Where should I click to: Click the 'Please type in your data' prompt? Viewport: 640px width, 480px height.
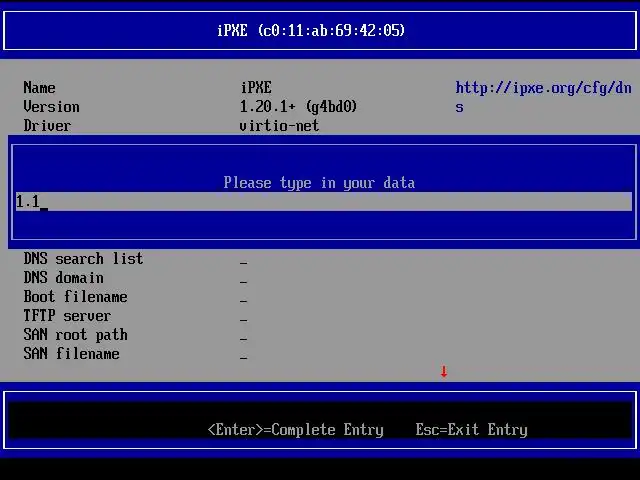pos(319,182)
